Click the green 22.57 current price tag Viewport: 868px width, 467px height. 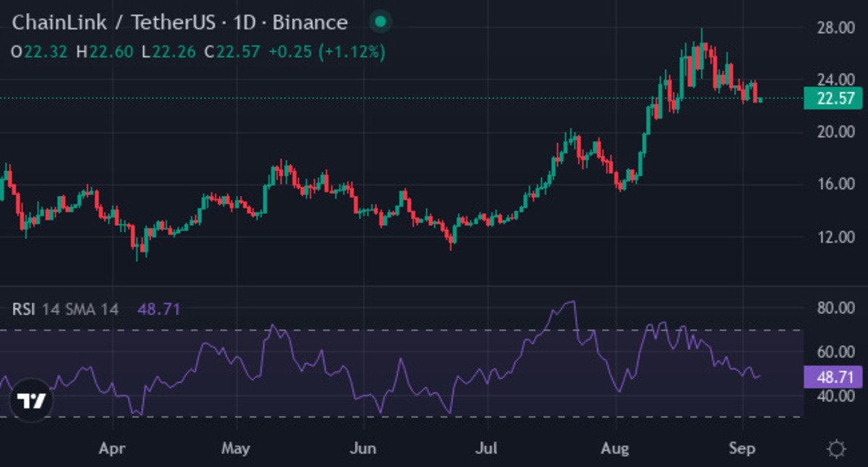[x=834, y=98]
